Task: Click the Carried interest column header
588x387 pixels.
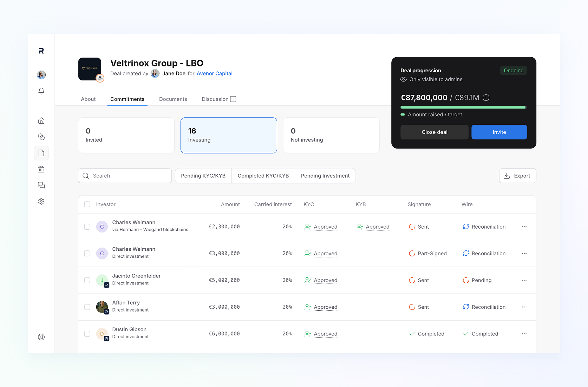Action: [273, 204]
